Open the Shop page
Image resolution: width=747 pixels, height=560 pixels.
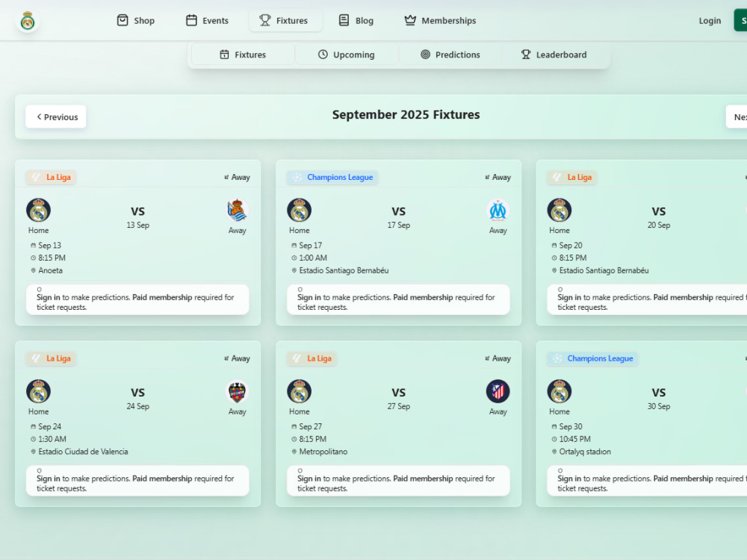coord(136,20)
